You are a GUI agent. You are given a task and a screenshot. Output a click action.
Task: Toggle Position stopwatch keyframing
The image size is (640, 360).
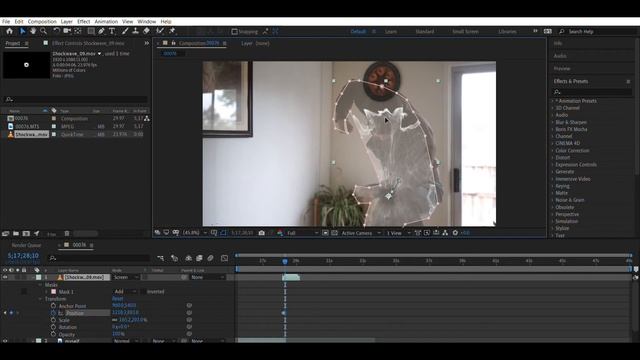[53, 313]
